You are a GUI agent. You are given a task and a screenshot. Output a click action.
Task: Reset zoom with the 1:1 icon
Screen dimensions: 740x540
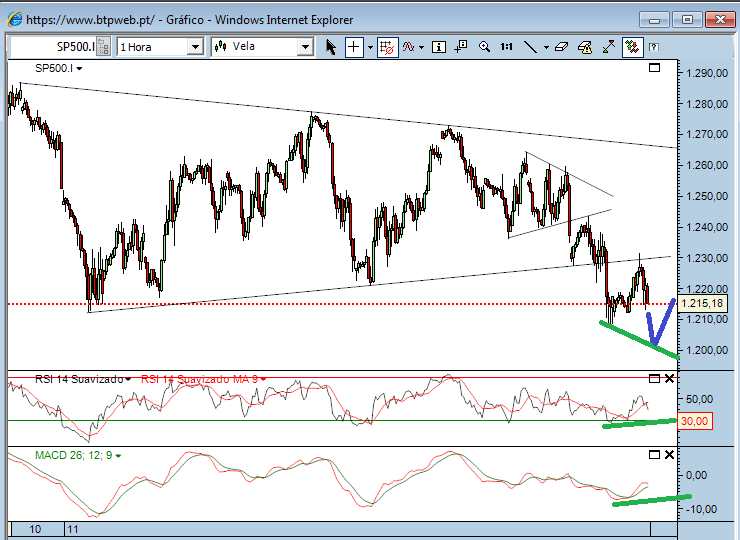506,46
